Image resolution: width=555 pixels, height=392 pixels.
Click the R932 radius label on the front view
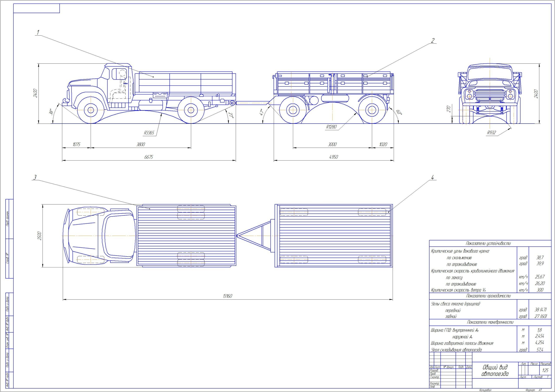491,132
